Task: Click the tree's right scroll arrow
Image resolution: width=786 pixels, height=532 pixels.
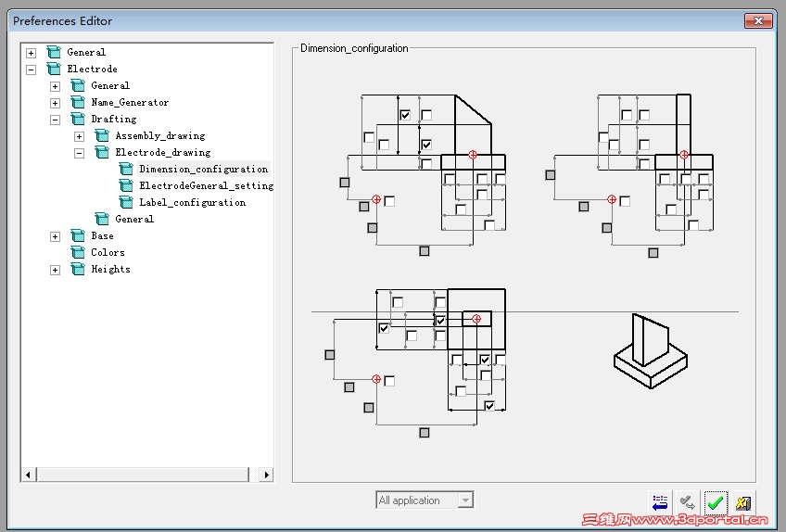Action: 266,475
